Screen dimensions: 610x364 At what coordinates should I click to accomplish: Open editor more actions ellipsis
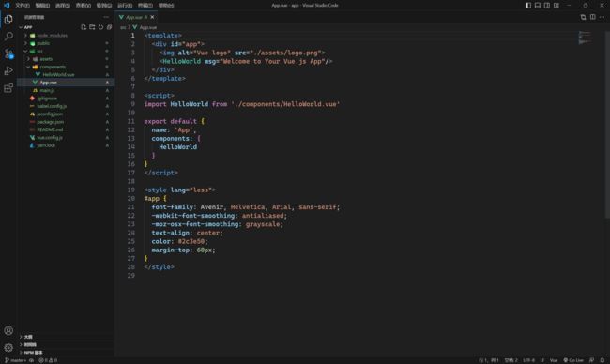(x=602, y=17)
